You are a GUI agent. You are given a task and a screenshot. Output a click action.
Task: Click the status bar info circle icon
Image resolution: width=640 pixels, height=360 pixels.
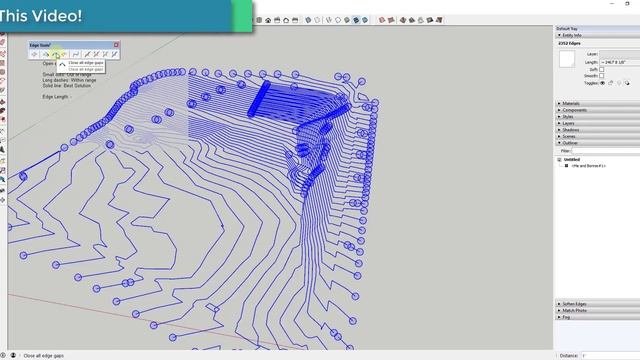pyautogui.click(x=3, y=355)
